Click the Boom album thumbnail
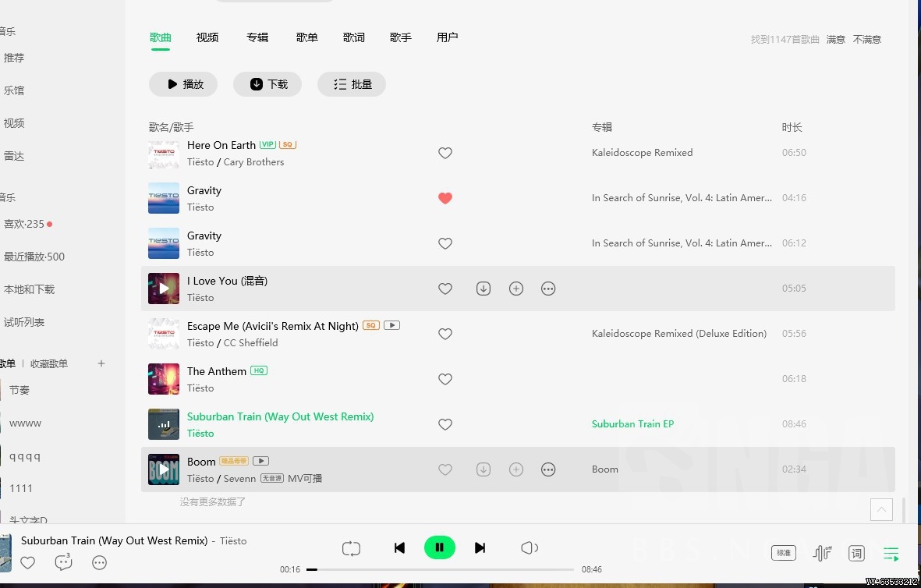This screenshot has height=588, width=921. [x=163, y=469]
